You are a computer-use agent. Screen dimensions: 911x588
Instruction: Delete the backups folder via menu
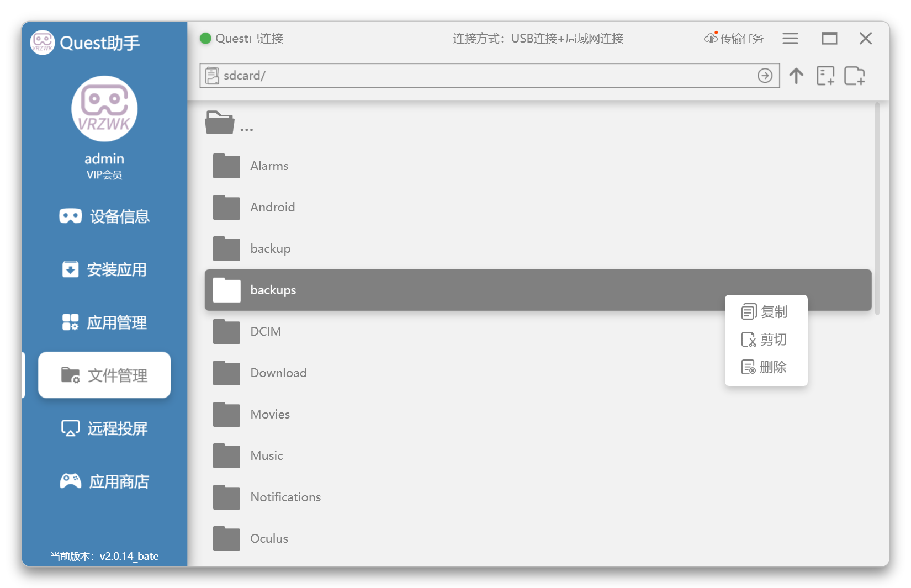pos(765,367)
